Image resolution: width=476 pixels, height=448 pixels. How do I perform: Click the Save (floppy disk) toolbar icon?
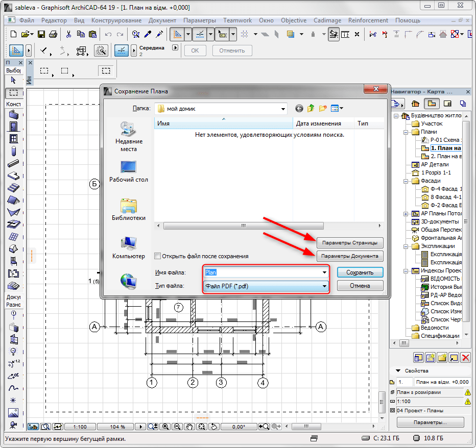pyautogui.click(x=41, y=34)
